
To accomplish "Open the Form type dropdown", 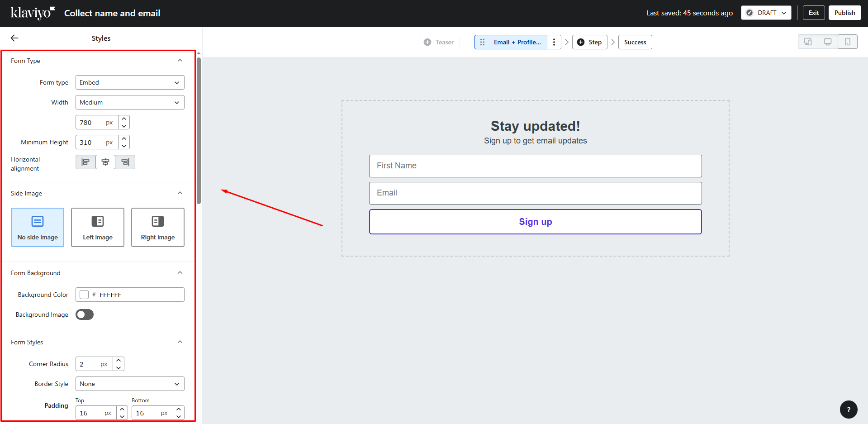I will 130,82.
